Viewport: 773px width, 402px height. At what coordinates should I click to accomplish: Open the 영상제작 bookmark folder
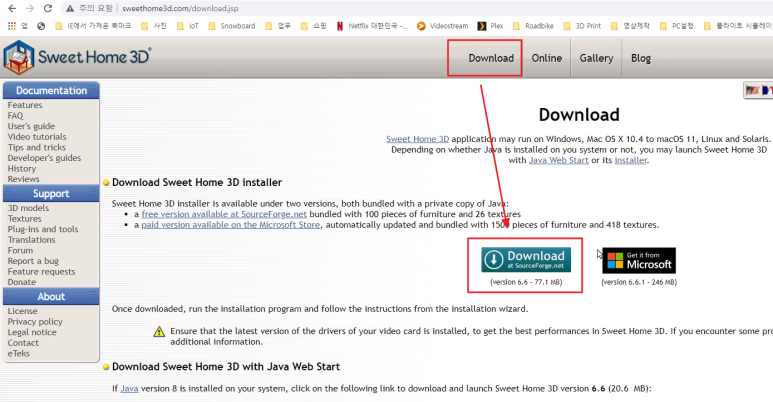(631, 26)
